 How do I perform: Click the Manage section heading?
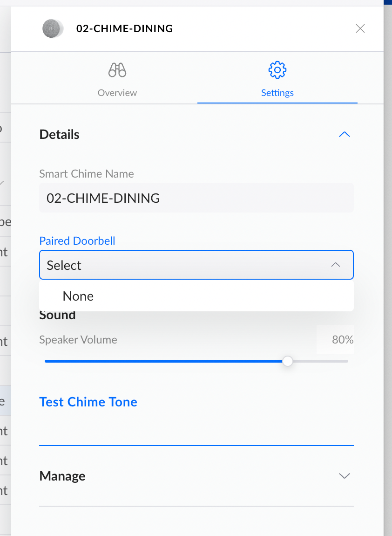(62, 476)
